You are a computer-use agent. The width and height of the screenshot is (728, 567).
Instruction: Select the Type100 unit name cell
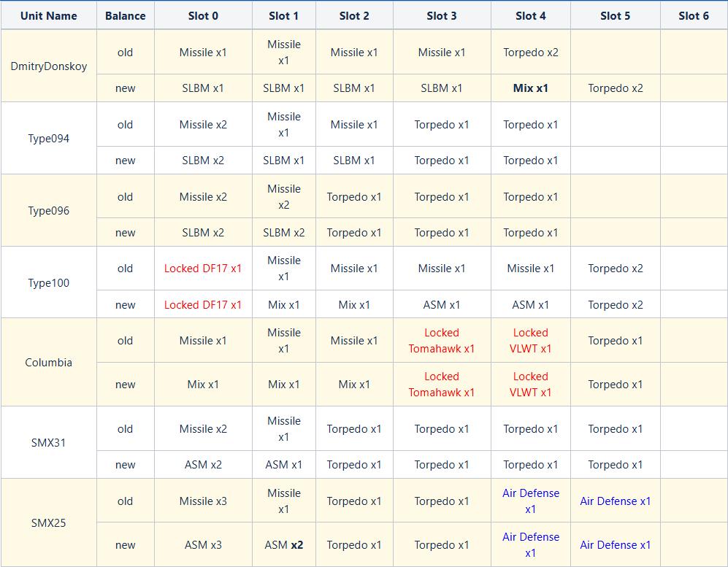click(x=49, y=282)
